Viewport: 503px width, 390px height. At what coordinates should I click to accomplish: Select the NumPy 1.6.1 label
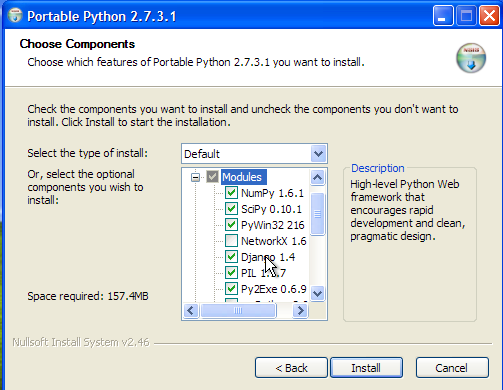pyautogui.click(x=272, y=193)
